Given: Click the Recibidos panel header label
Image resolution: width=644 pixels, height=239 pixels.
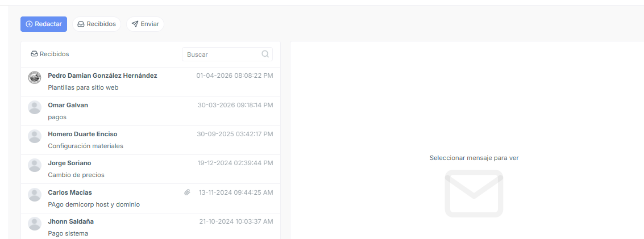Looking at the screenshot, I should 49,54.
